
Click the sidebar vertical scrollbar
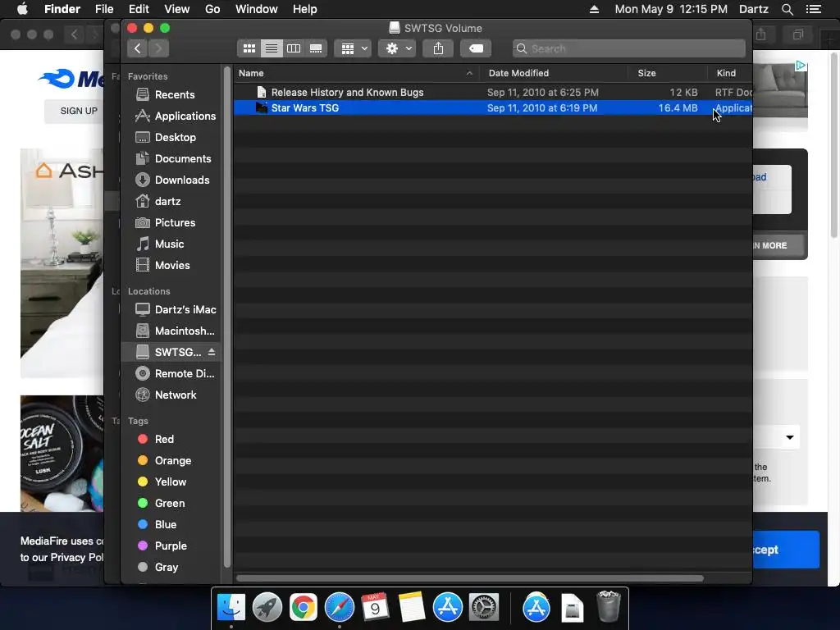[x=227, y=317]
